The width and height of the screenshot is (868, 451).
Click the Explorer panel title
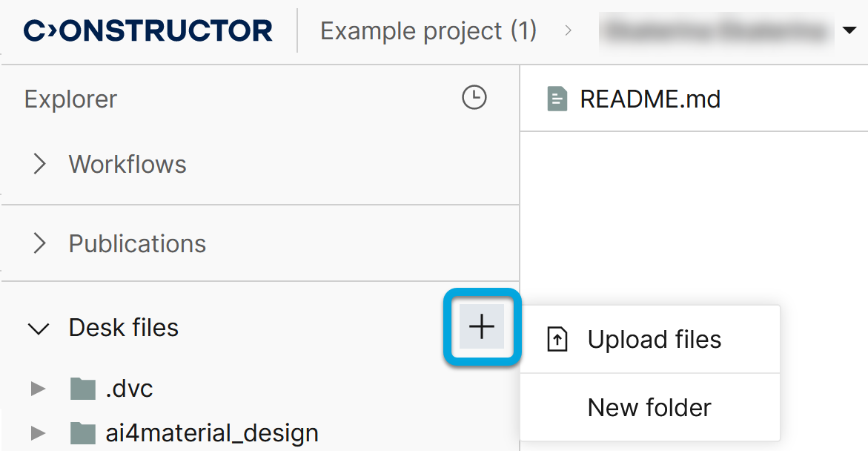tap(70, 99)
